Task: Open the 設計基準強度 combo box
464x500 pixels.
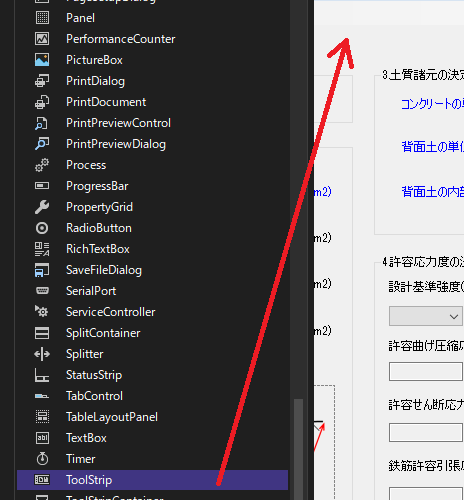Action: pyautogui.click(x=426, y=316)
